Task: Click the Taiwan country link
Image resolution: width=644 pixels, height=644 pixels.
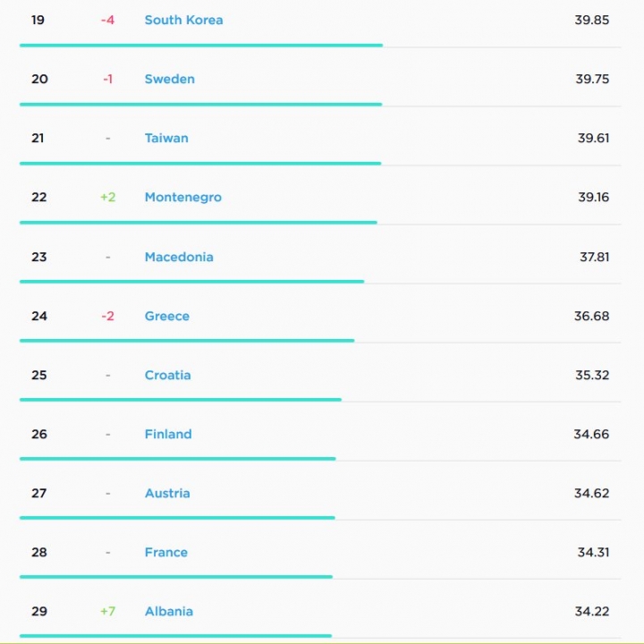Action: tap(166, 138)
